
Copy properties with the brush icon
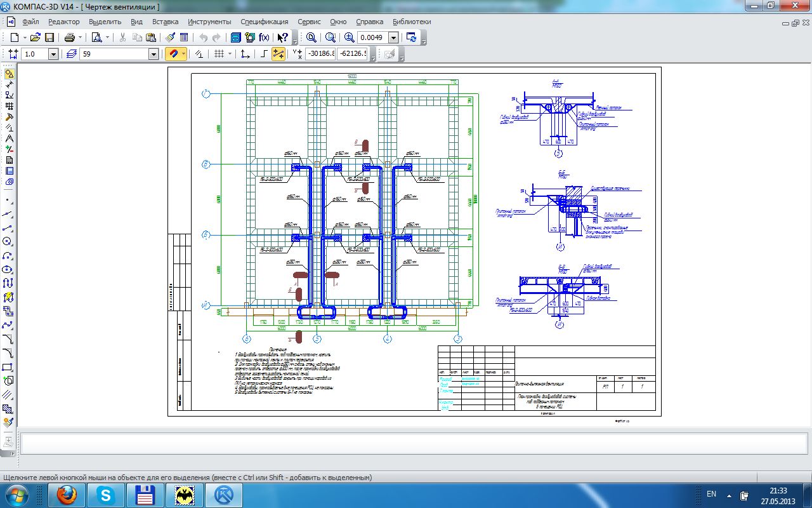click(x=170, y=37)
